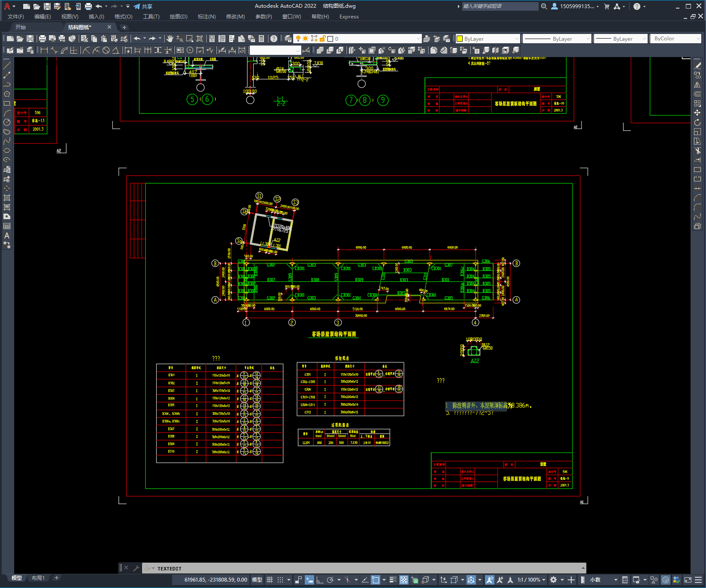Click the Autodesk App Store cart icon
The width and height of the screenshot is (706, 588).
[606, 6]
